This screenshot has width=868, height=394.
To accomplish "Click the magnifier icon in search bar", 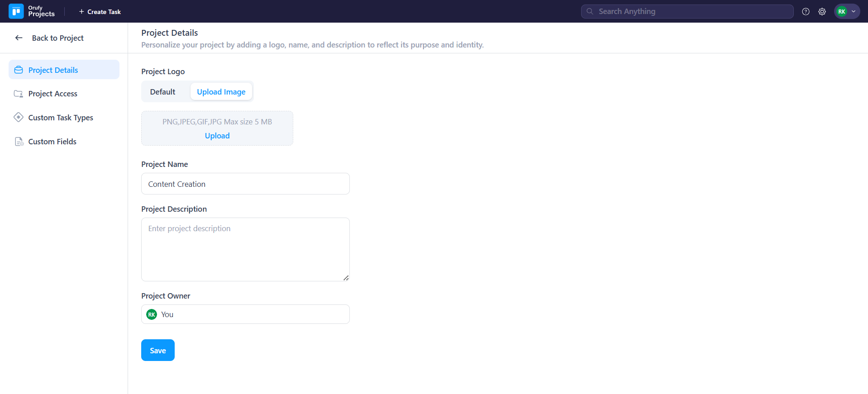I will click(590, 12).
